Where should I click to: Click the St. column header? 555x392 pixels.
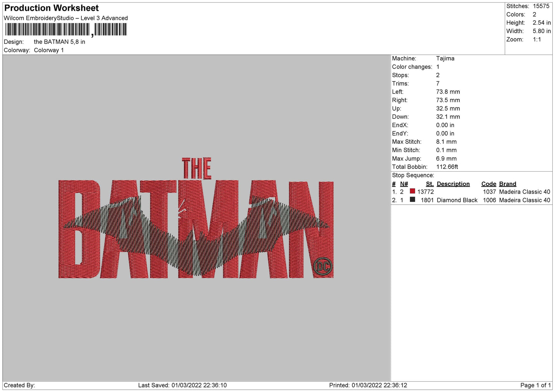pyautogui.click(x=429, y=184)
